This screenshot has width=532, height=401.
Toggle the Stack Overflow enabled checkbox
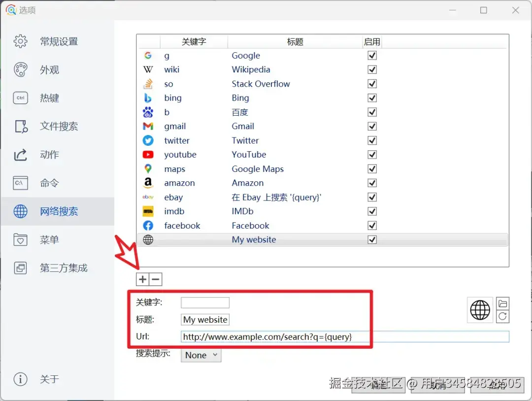pos(372,83)
